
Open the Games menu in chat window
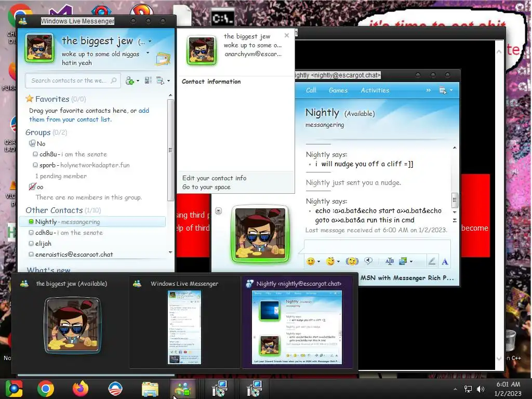tap(338, 90)
